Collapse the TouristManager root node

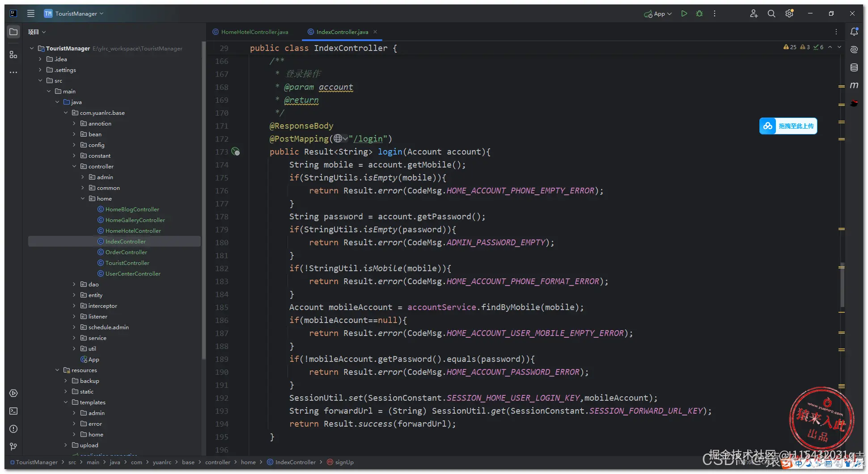pos(32,48)
